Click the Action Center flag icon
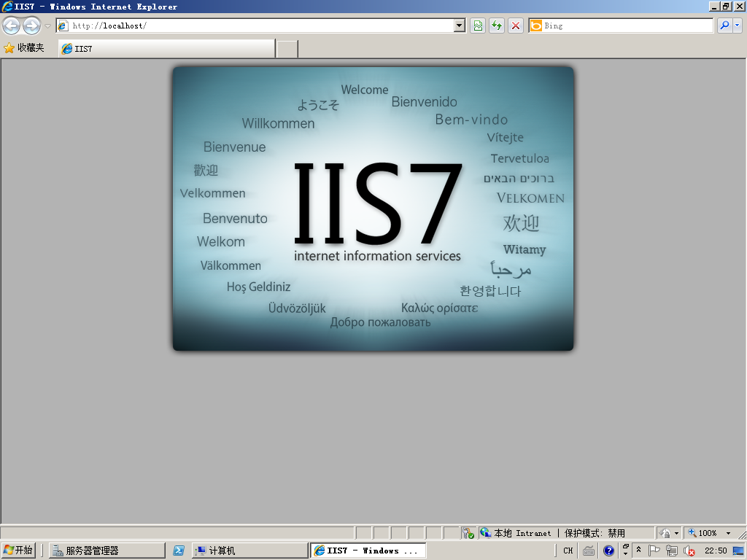This screenshot has height=560, width=747. point(654,551)
